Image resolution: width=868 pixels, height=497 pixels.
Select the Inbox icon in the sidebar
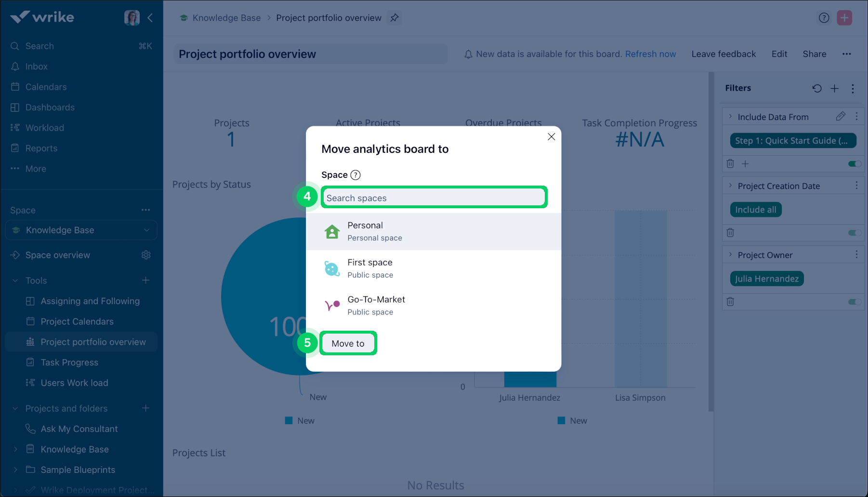[x=14, y=66]
